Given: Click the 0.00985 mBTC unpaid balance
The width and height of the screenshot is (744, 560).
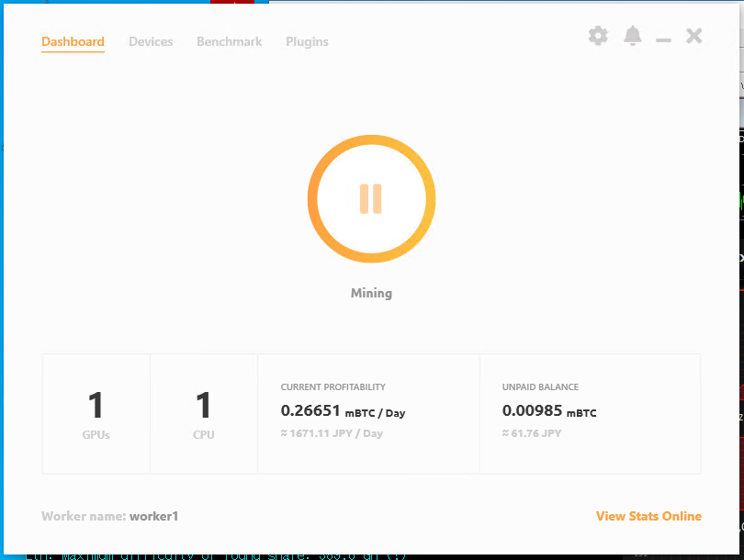Looking at the screenshot, I should (x=549, y=412).
